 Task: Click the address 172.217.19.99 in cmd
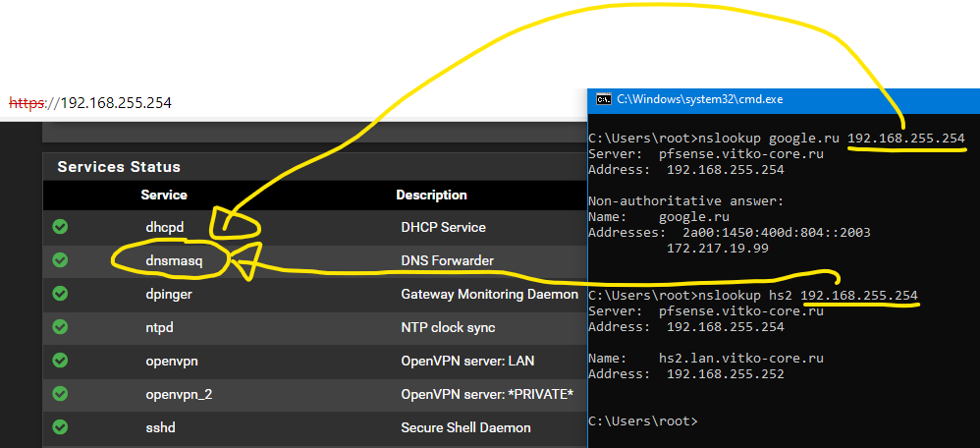(x=718, y=249)
